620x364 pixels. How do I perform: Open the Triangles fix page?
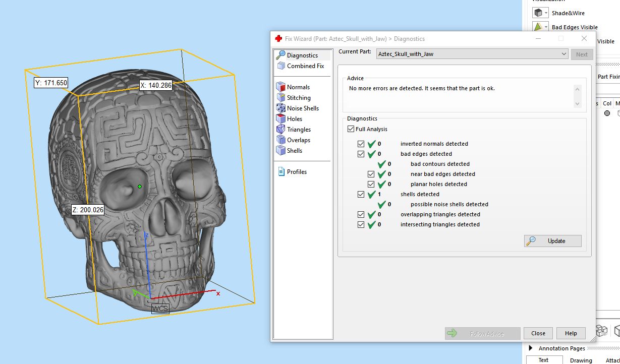coord(299,130)
